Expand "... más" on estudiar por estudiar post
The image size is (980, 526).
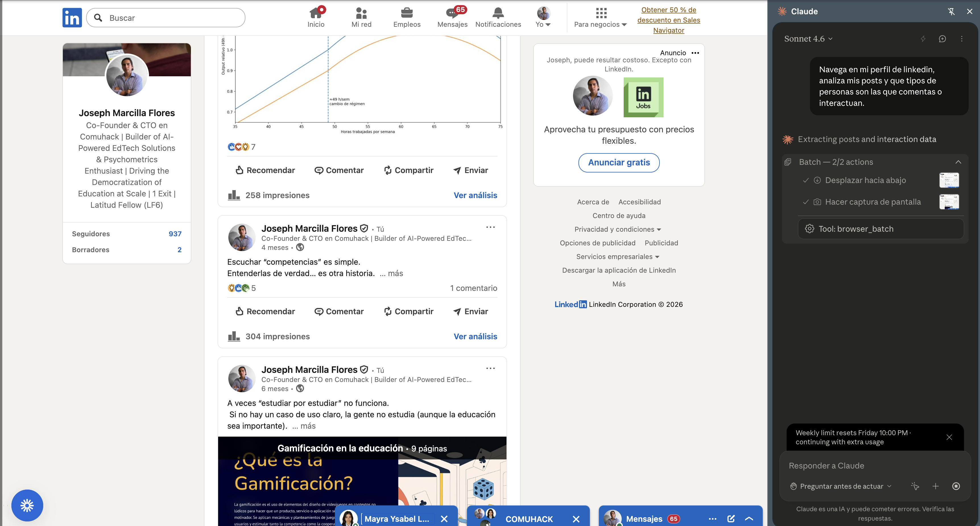[x=304, y=426]
